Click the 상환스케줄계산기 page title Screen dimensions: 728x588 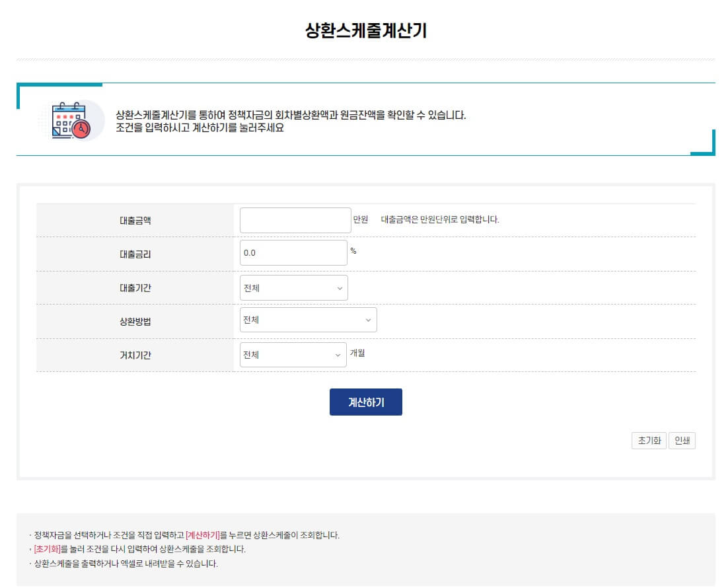366,30
